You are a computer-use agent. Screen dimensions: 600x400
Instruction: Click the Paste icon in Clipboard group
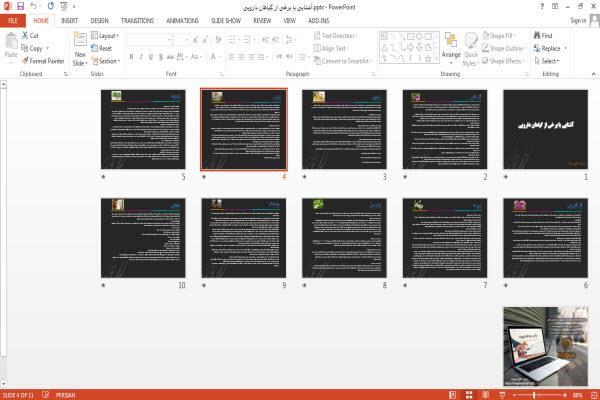coord(11,41)
